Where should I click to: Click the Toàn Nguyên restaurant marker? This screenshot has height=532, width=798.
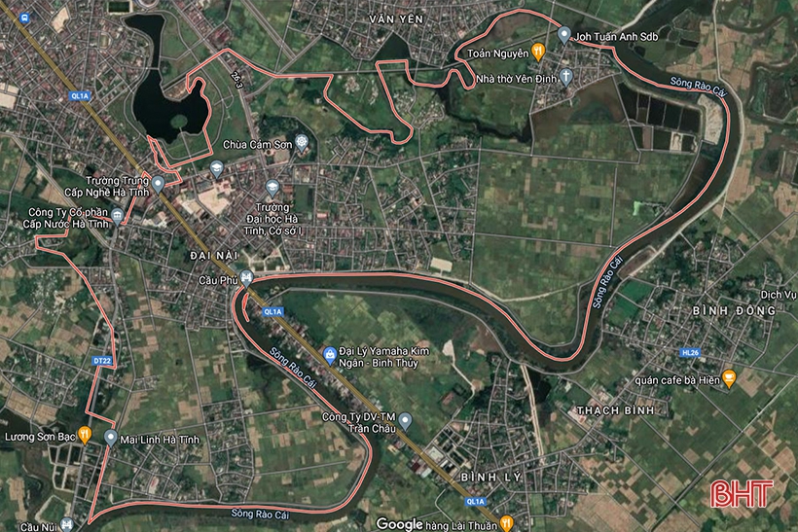tap(538, 52)
